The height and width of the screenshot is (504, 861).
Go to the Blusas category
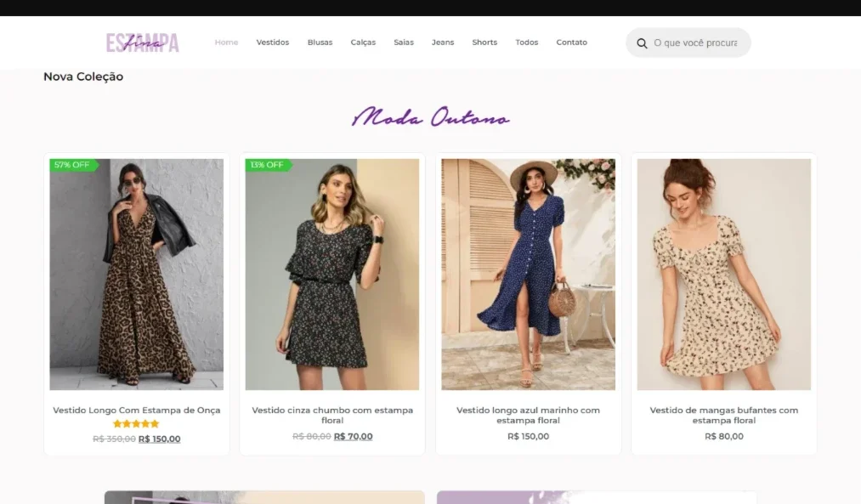point(320,42)
